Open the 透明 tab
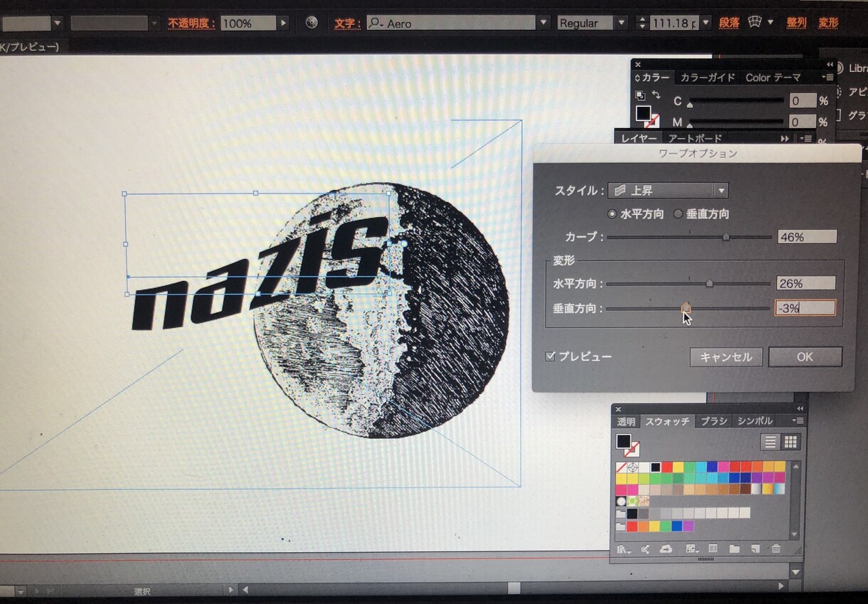The height and width of the screenshot is (604, 868). pos(626,421)
